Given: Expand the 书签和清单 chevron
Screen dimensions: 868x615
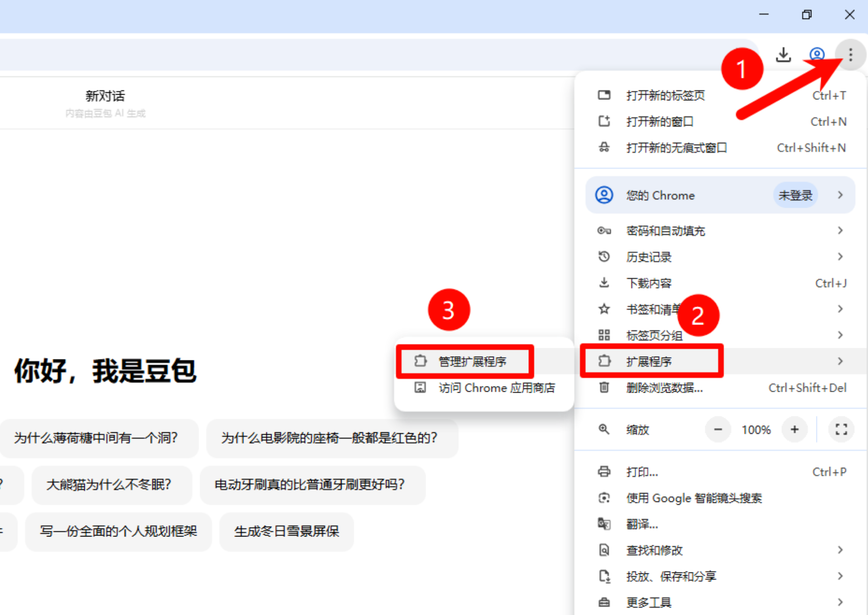Looking at the screenshot, I should (x=841, y=309).
